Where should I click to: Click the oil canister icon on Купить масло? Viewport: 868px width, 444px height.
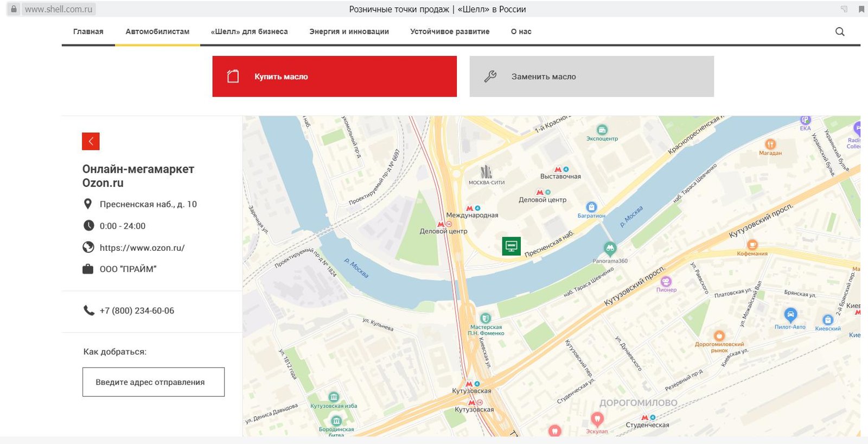click(233, 77)
